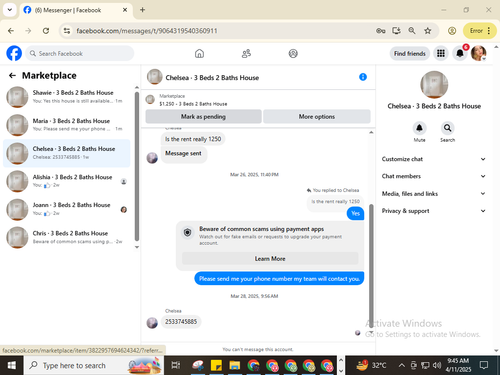
Task: Open Maria conversation in the list
Action: pyautogui.click(x=67, y=125)
